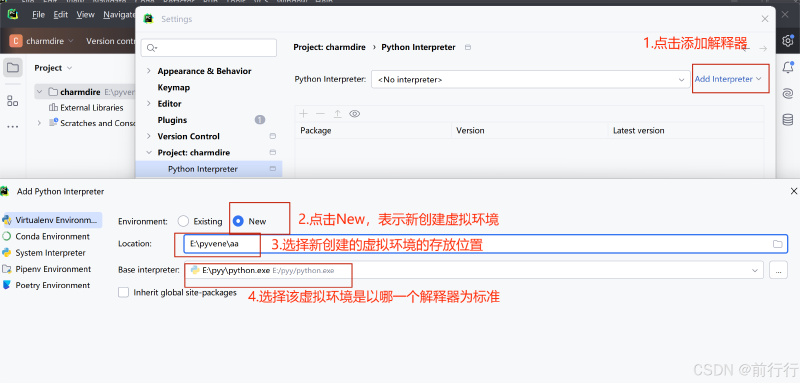Click the Plugins update count badge
Viewport: 800px width, 383px height.
pyautogui.click(x=260, y=120)
